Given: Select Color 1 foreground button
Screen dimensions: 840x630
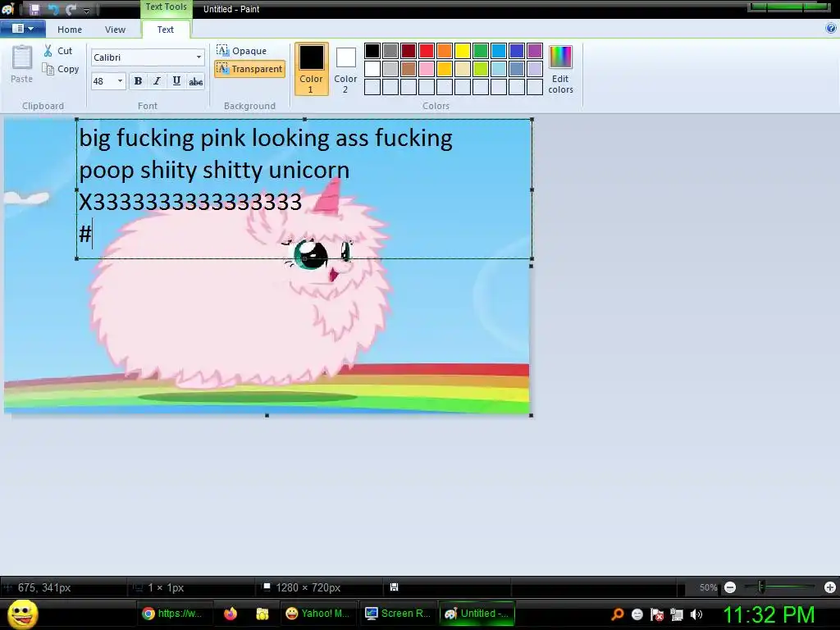Looking at the screenshot, I should coord(311,69).
